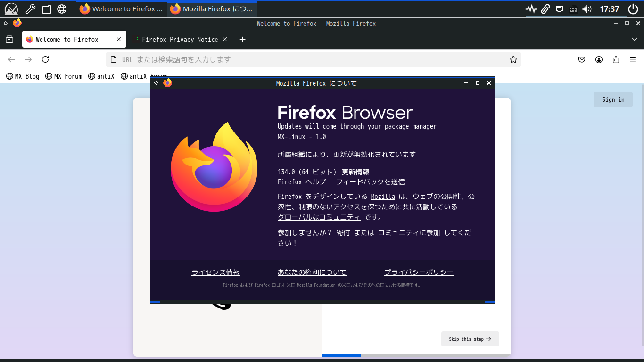Expand the list all tabs chevron
This screenshot has height=362, width=644.
[635, 40]
